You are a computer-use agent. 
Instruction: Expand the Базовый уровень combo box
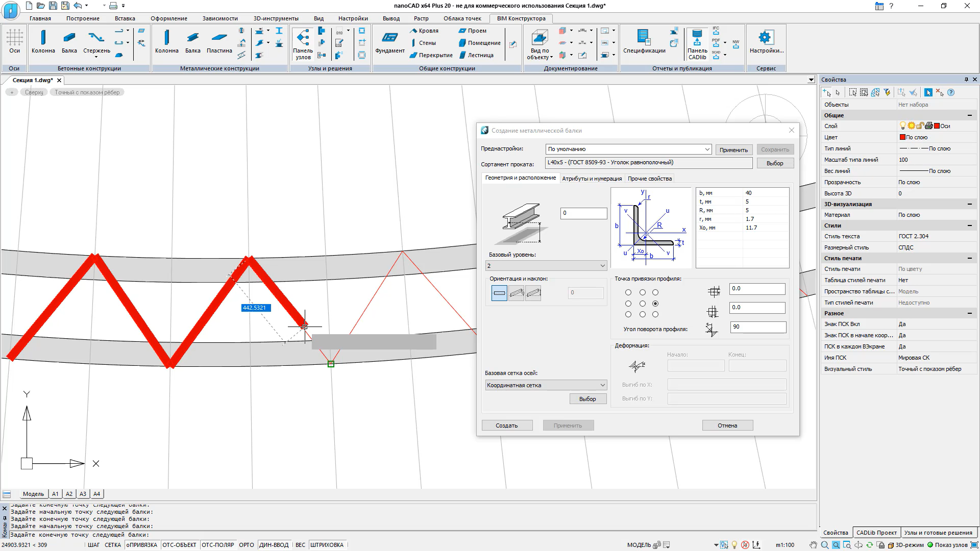[x=602, y=266]
